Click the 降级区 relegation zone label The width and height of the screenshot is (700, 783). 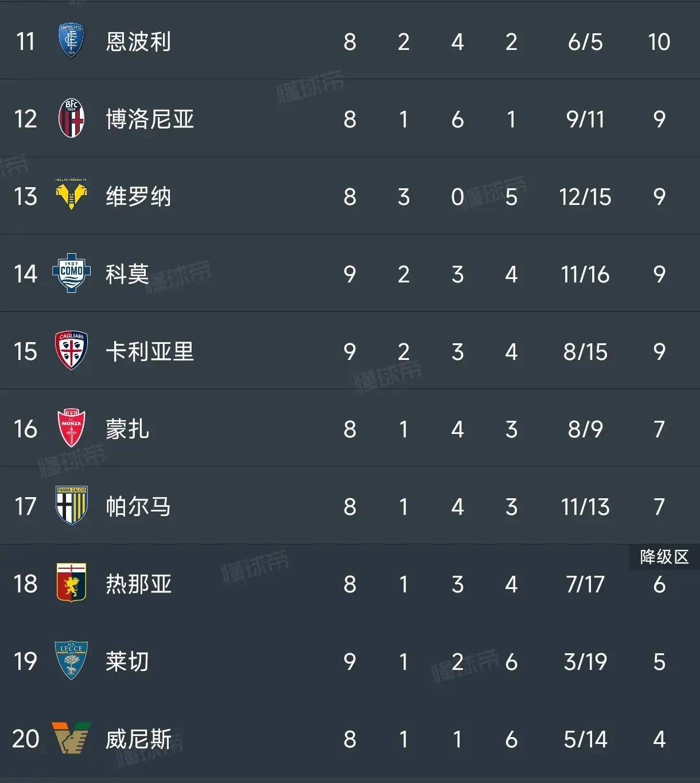[x=664, y=557]
